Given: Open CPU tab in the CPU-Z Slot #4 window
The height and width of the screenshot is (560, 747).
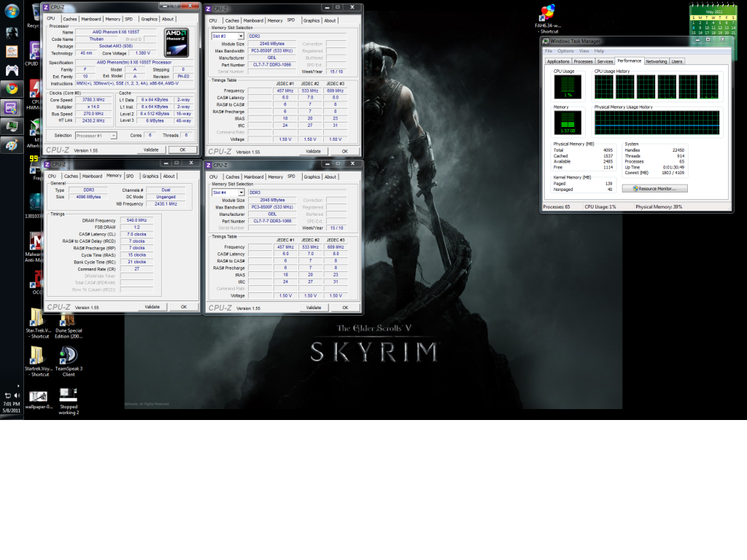Looking at the screenshot, I should [214, 176].
